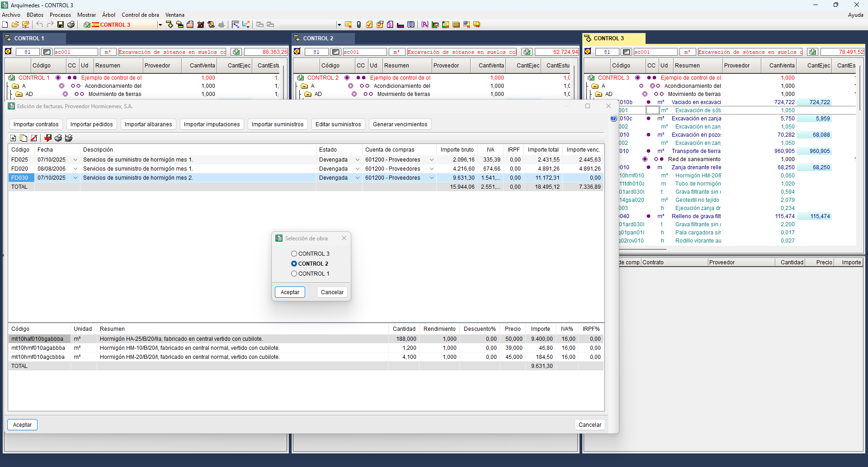The image size is (868, 467).
Task: Click Aceptar in the Selección de obra dialog
Action: [x=290, y=292]
